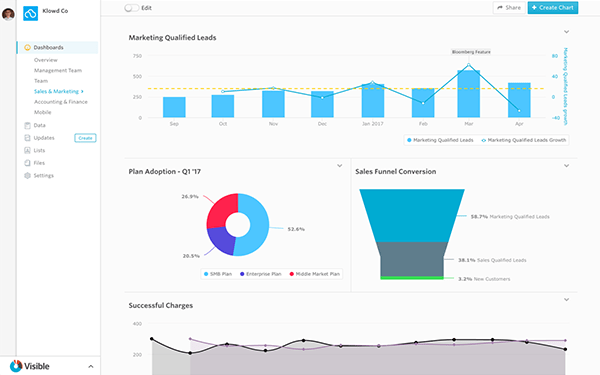Expand the Sales & Marketing arrow
This screenshot has width=600, height=375.
pos(82,91)
